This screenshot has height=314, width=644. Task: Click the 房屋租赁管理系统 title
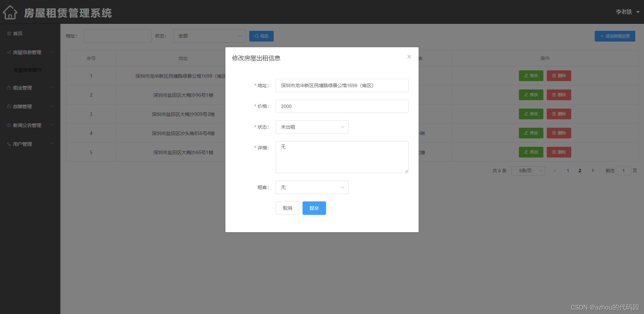tap(68, 13)
